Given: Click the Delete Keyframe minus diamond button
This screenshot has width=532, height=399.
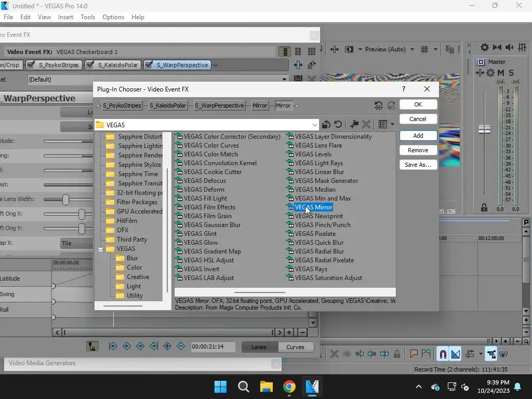Looking at the screenshot, I should click(x=181, y=346).
